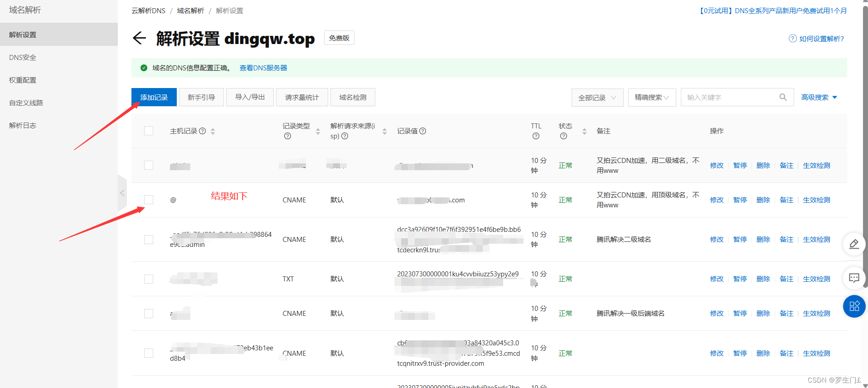Check the box for 腾讯解决二级域名 record
The image size is (868, 388).
pos(149,239)
